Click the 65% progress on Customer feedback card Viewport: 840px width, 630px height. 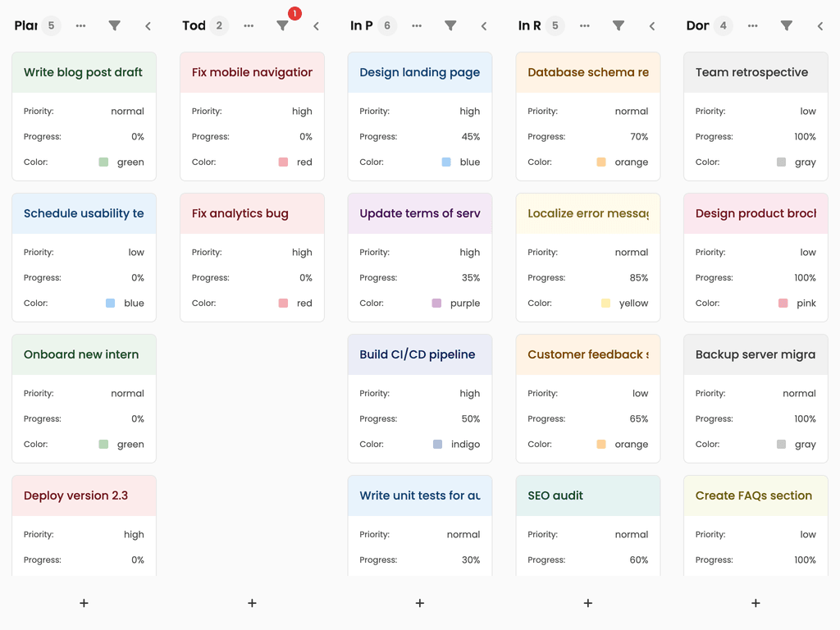pyautogui.click(x=639, y=419)
